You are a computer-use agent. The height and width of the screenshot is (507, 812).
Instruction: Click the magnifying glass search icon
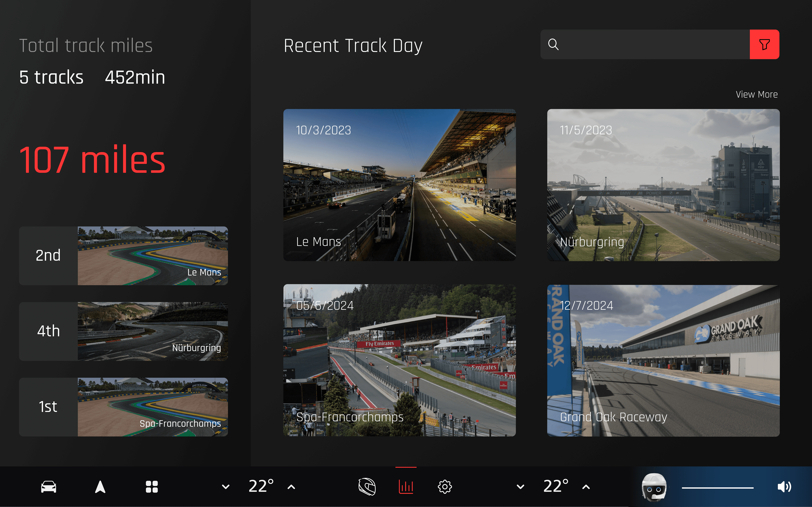click(x=553, y=44)
